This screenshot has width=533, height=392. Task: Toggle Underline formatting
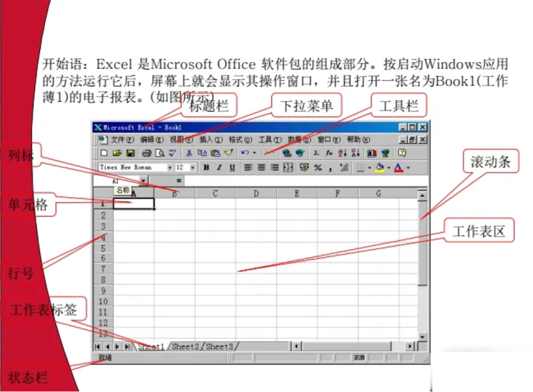pos(232,168)
